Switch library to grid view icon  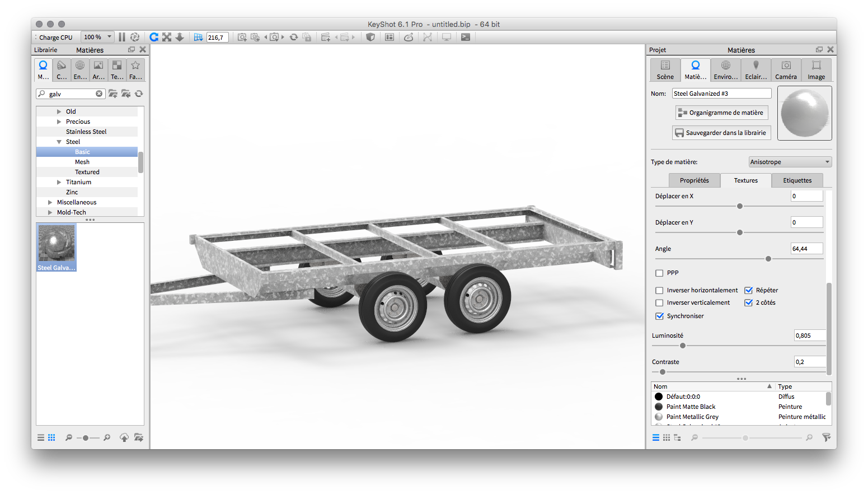coord(51,437)
